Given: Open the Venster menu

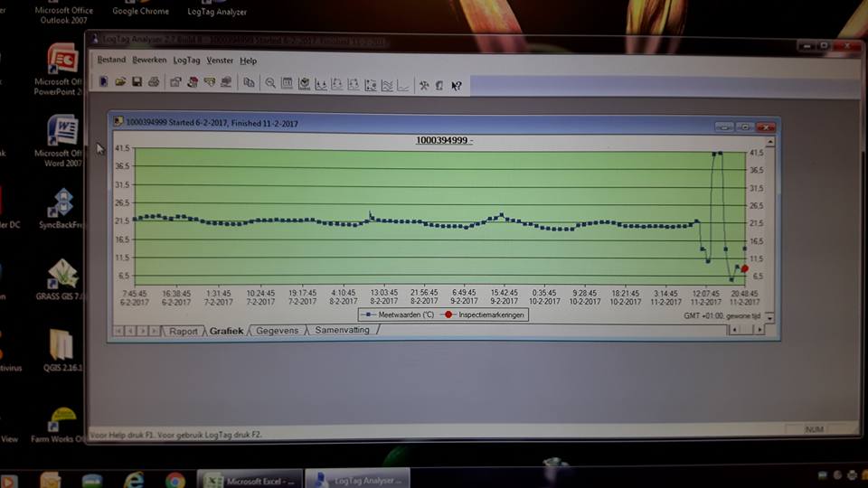Looking at the screenshot, I should (x=220, y=61).
